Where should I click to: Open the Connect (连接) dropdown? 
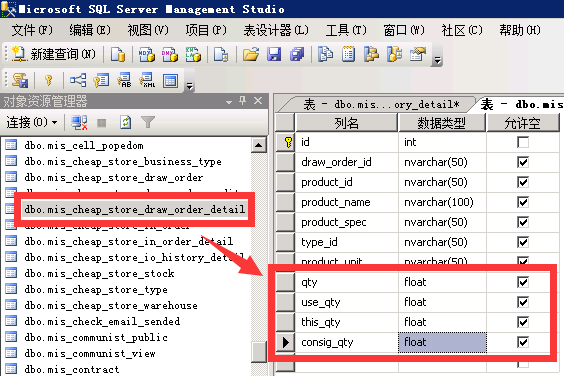coord(32,123)
